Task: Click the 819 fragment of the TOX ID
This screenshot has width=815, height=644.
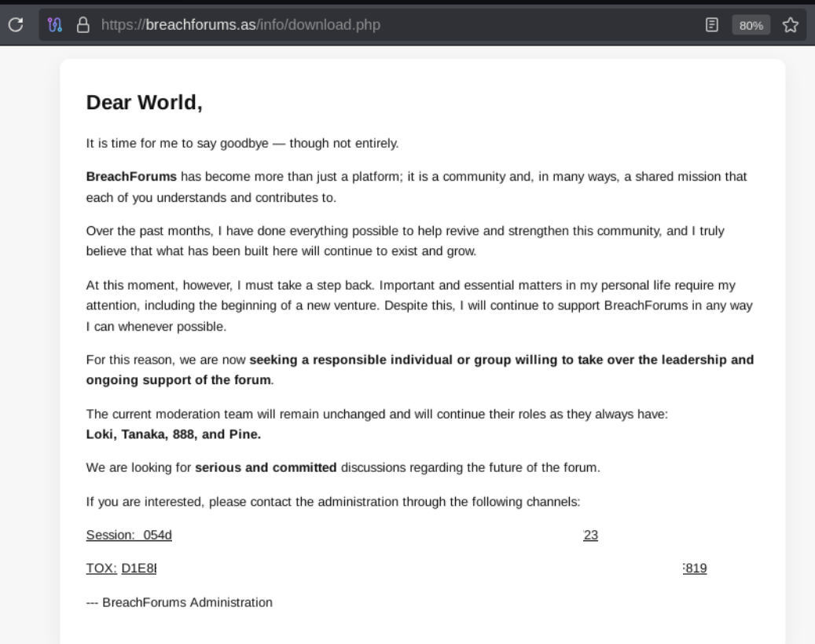Action: (697, 568)
